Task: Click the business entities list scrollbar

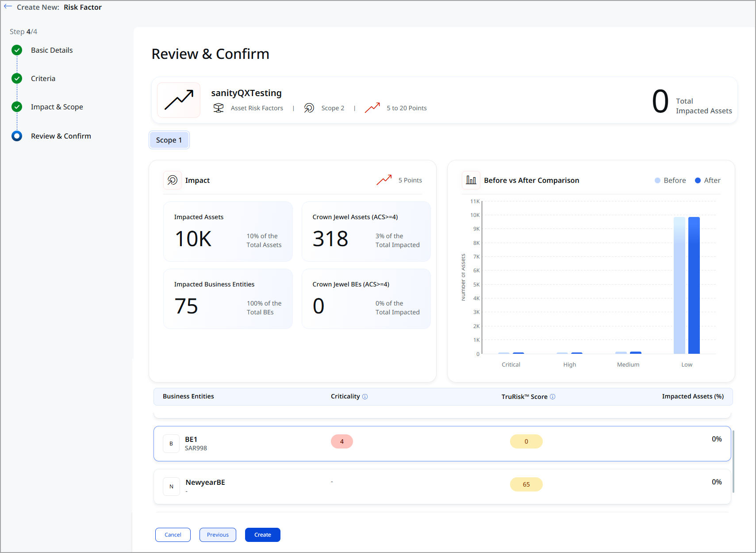Action: tap(733, 460)
